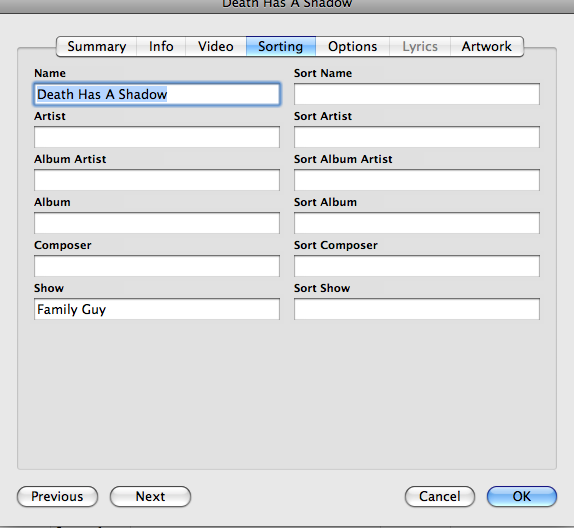Viewport: 574px width, 528px height.
Task: Switch to the Summary tab
Action: tap(97, 47)
